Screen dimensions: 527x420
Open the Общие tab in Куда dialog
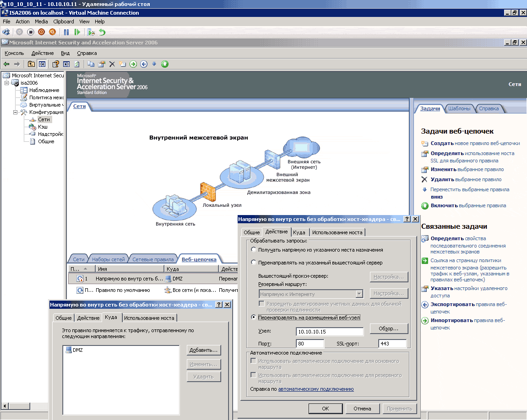[x=64, y=318]
